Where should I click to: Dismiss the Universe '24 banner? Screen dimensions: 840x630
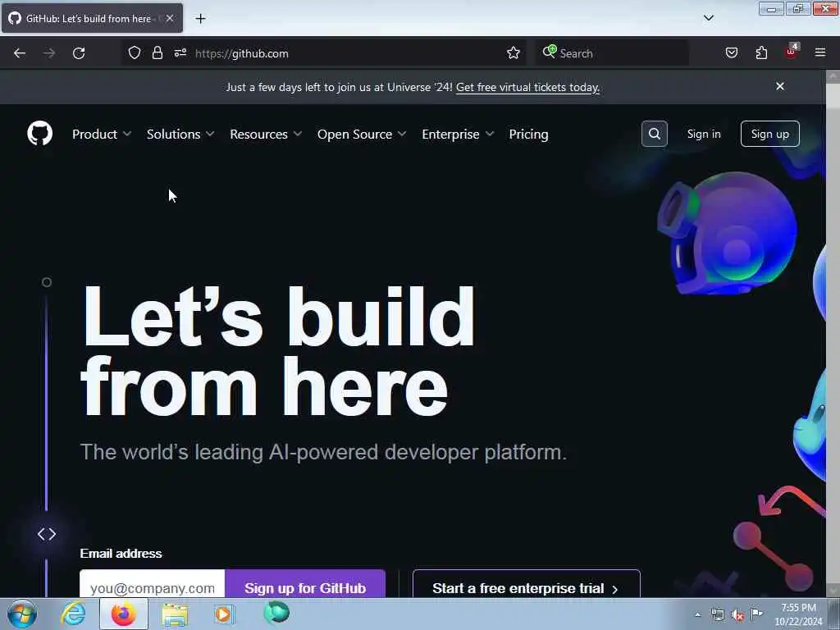(780, 86)
